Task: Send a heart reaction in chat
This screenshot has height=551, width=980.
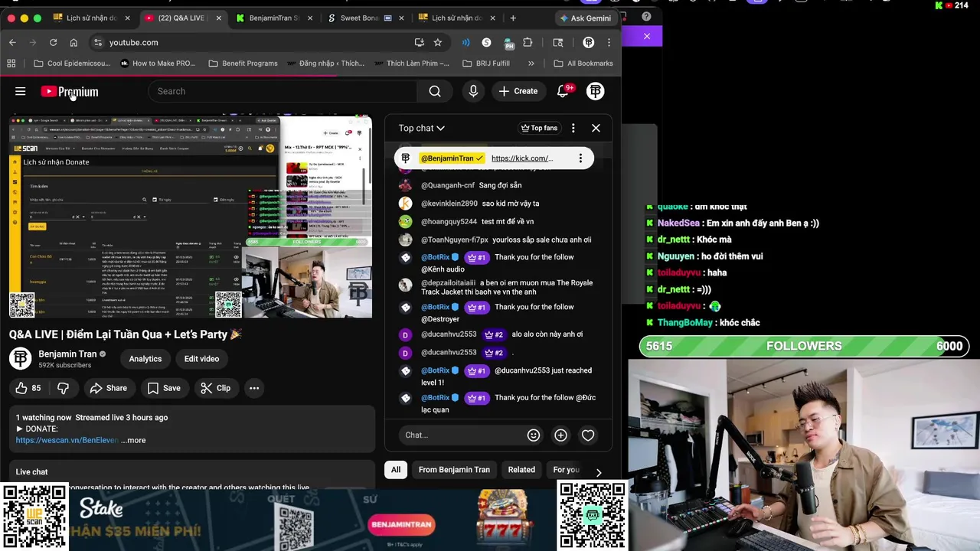Action: tap(588, 435)
